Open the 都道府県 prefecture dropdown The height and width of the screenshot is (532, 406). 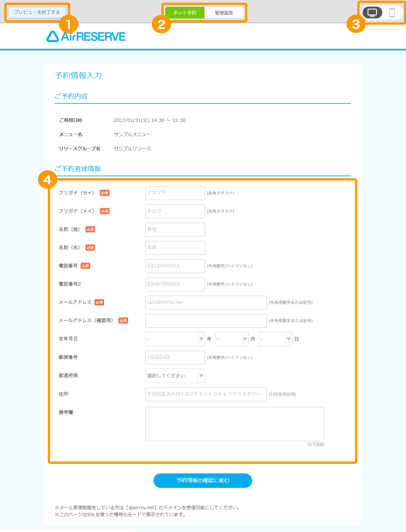[175, 376]
